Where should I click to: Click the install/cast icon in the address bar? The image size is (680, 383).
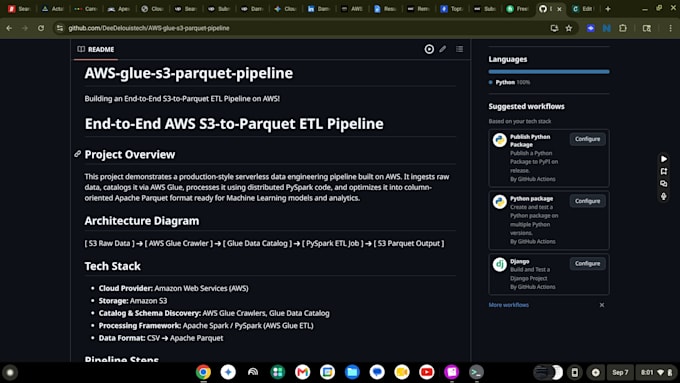coord(554,28)
